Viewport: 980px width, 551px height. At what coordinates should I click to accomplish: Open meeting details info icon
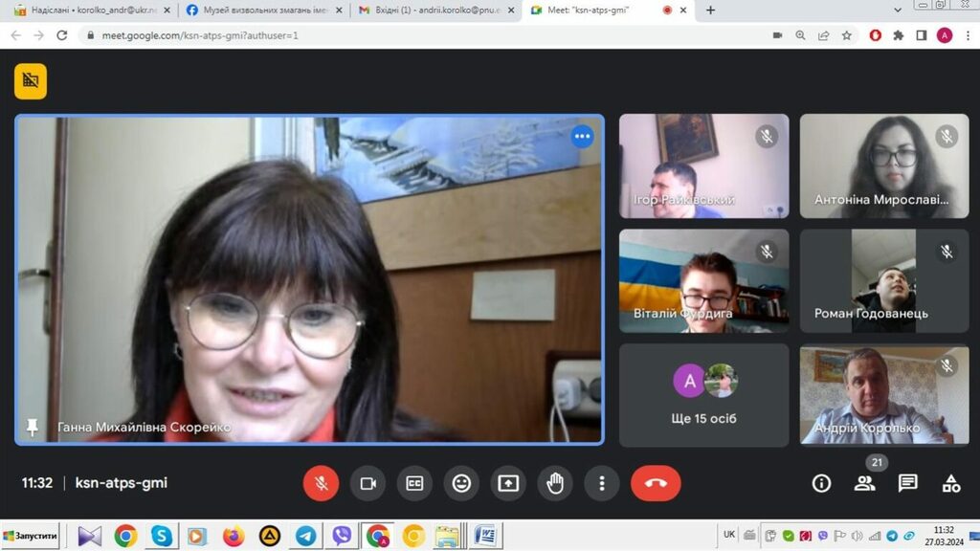[x=821, y=483]
